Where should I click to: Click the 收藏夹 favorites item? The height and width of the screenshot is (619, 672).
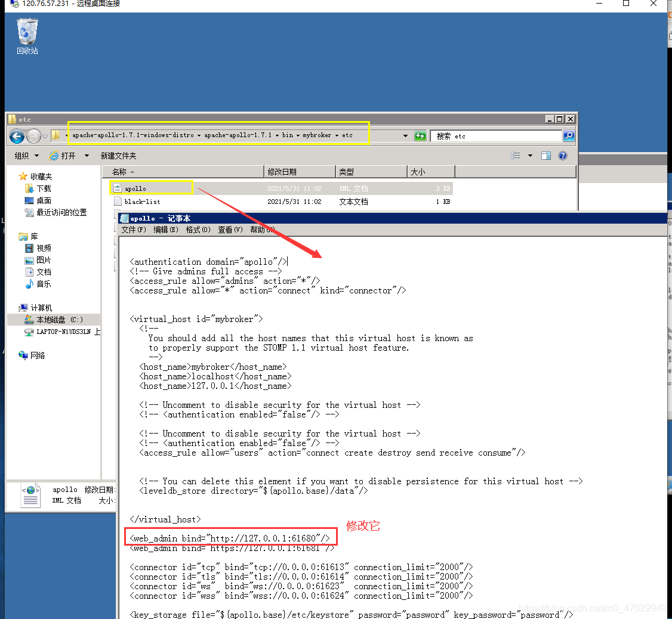(x=36, y=177)
